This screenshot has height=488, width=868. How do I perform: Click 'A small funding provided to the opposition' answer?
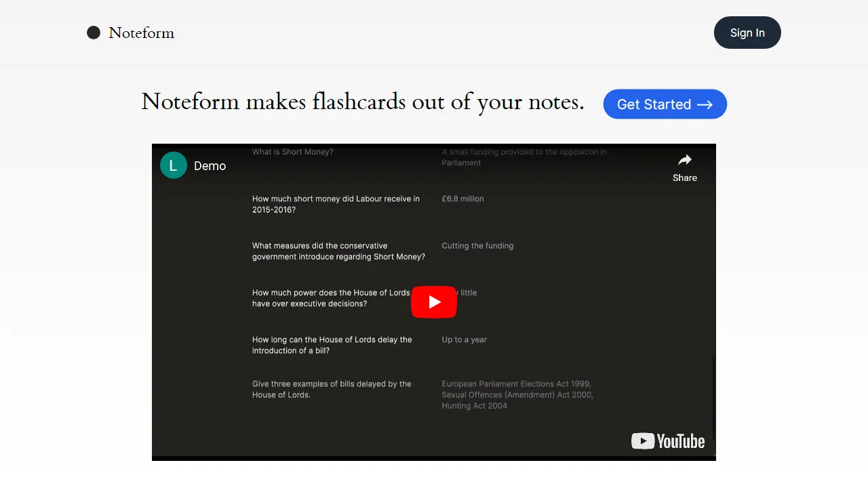524,157
